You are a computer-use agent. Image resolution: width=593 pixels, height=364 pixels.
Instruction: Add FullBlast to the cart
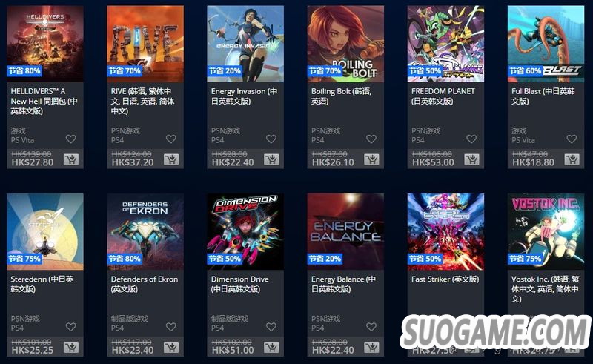(572, 159)
